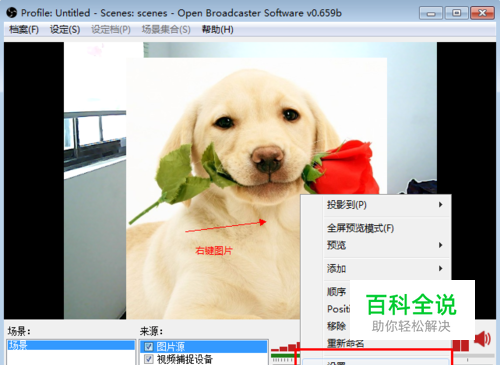Viewport: 500px width, 365px height.
Task: Click the OBS logo icon in title bar
Action: pos(12,13)
